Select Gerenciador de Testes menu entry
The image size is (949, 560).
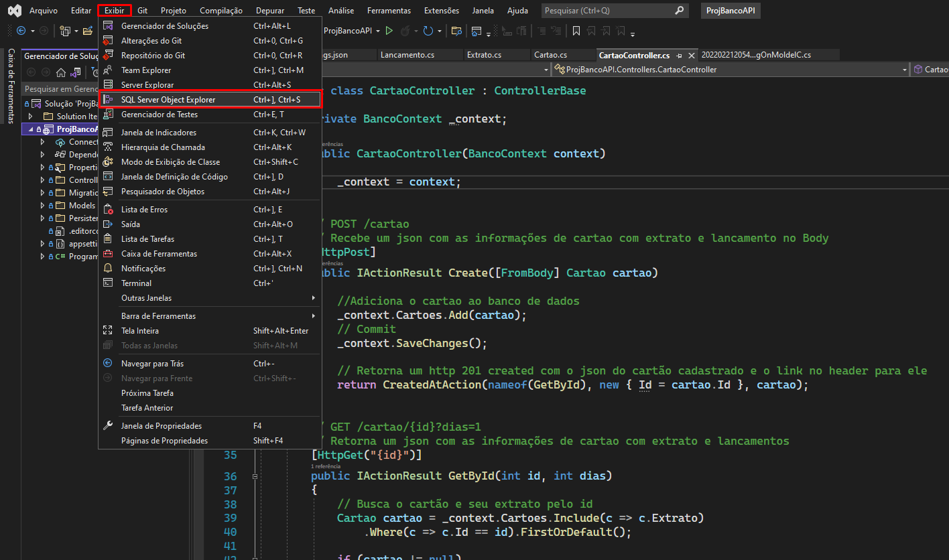click(x=210, y=115)
